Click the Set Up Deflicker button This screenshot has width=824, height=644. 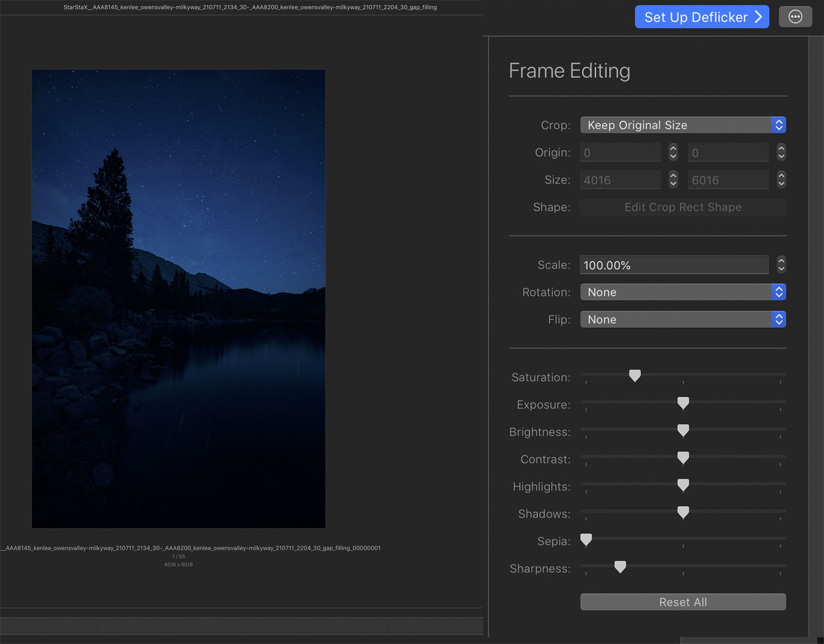(x=701, y=17)
